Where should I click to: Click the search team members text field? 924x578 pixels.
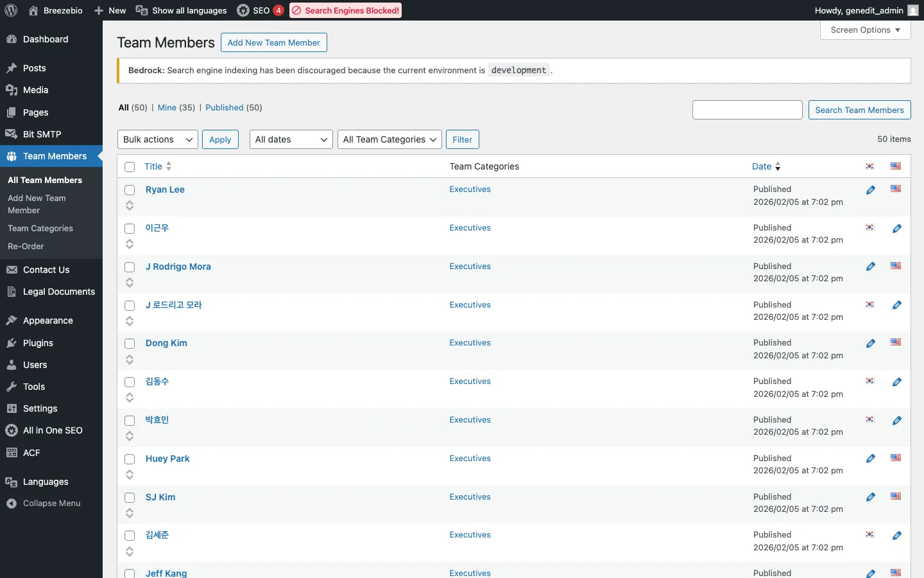pos(747,110)
